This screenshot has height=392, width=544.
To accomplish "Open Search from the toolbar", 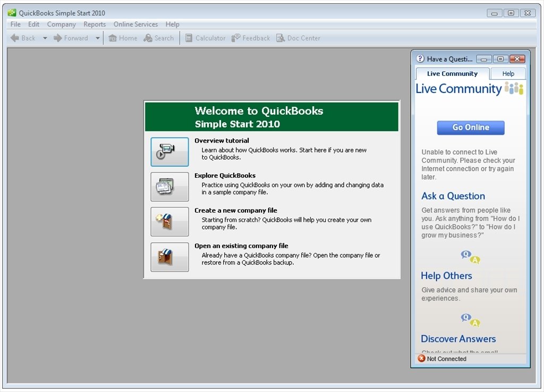I will coord(148,38).
